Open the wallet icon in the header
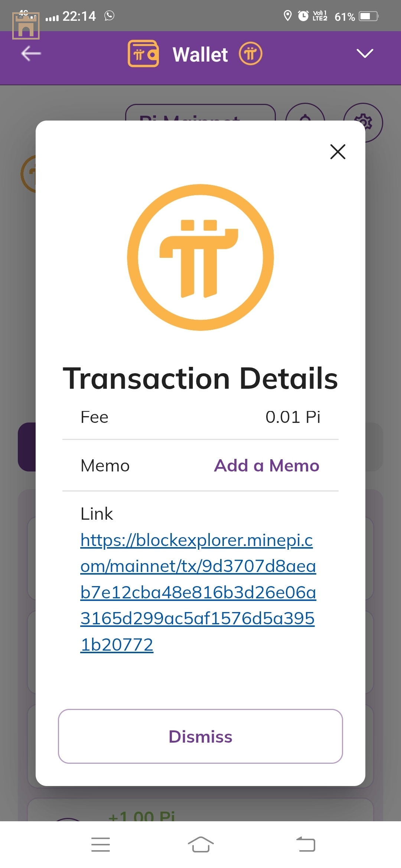 pyautogui.click(x=143, y=53)
